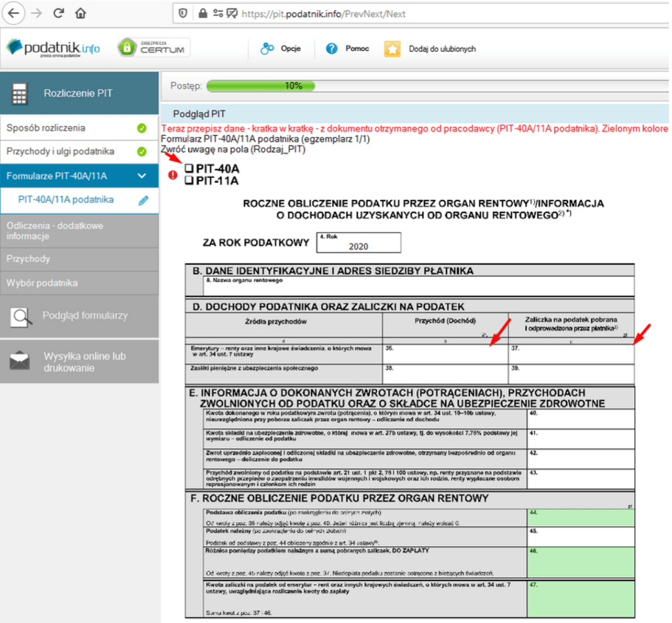
Task: Click Dodaj do ulubionych link
Action: [x=442, y=49]
